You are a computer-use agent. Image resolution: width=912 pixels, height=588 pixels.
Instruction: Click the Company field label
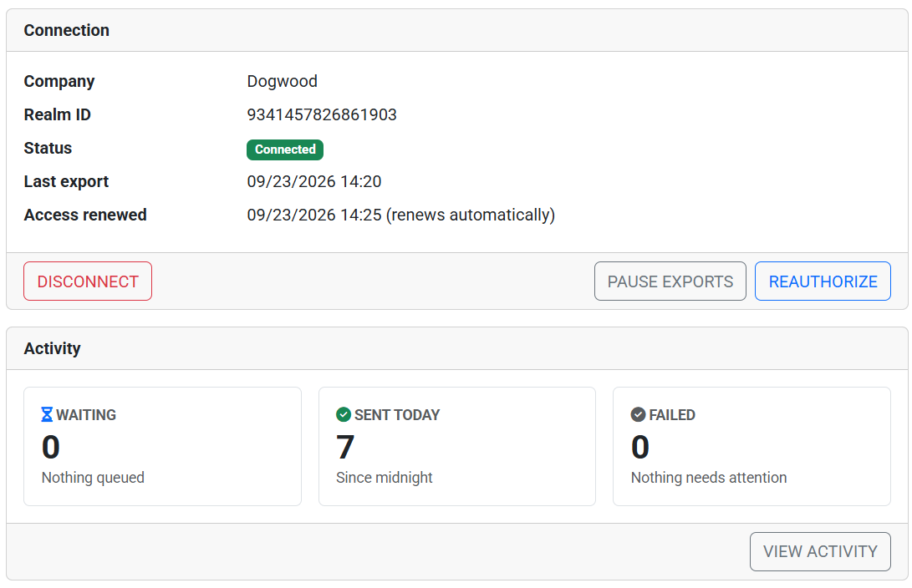click(59, 81)
